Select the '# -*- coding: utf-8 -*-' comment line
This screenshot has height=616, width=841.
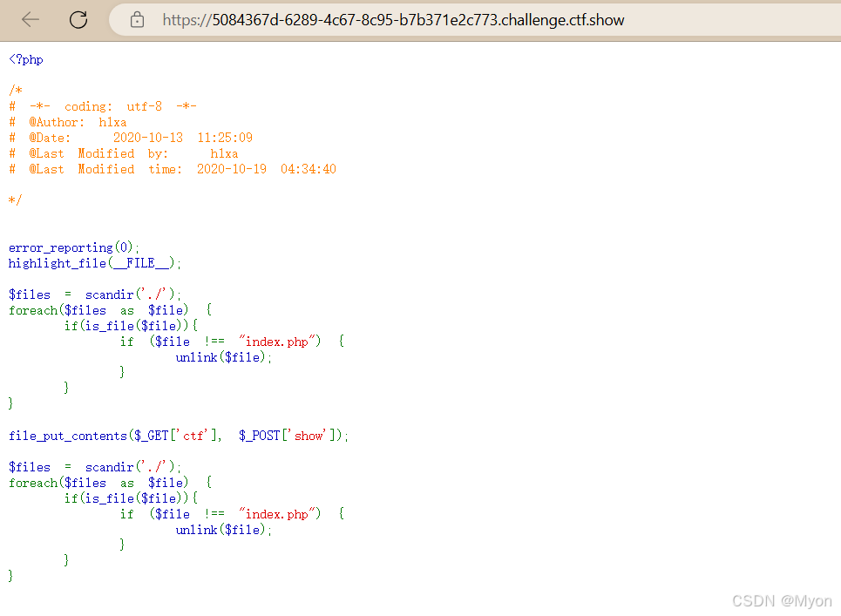[x=103, y=106]
